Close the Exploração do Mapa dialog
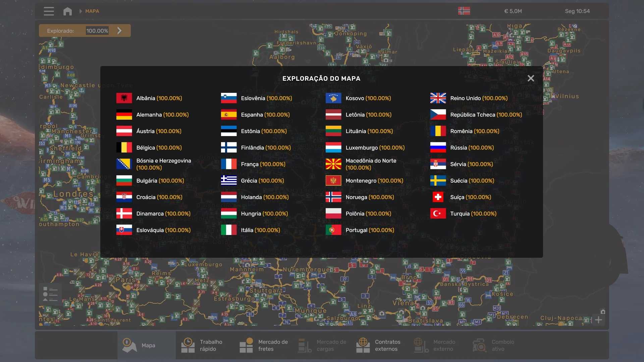 coord(531,78)
